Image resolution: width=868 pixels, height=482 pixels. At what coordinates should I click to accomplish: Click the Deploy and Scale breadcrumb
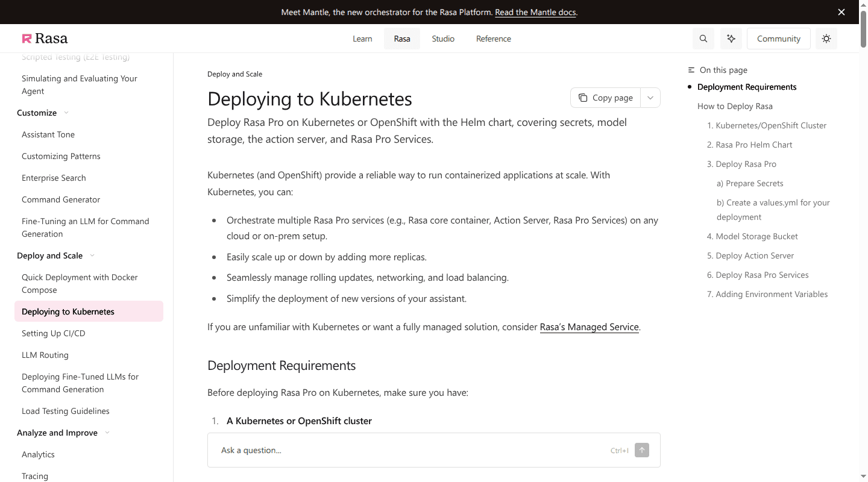pos(234,74)
